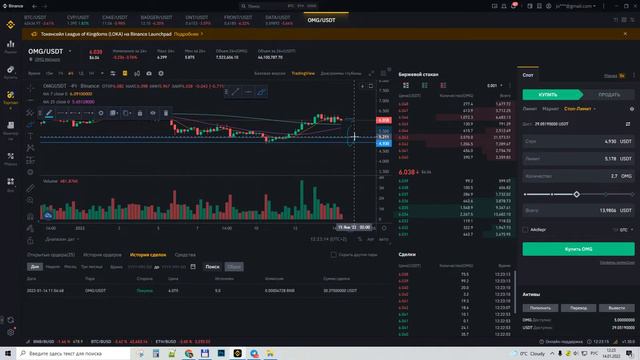The image size is (640, 360).
Task: Open the Markets icon in left sidebar
Action: coord(11,44)
